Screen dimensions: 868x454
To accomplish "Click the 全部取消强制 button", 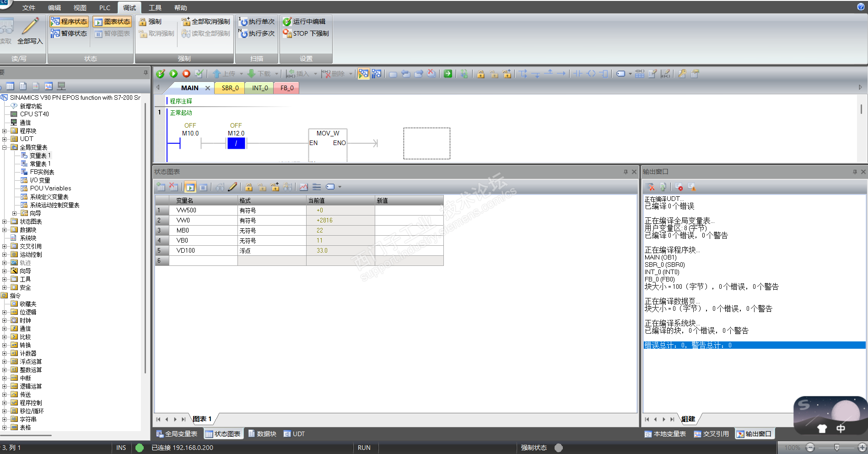I will coord(206,22).
